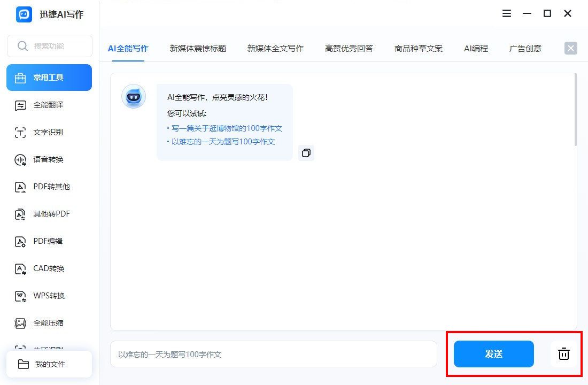Image resolution: width=588 pixels, height=385 pixels.
Task: Click suggestion 以难忘的一天为题写100字作文
Action: point(223,142)
